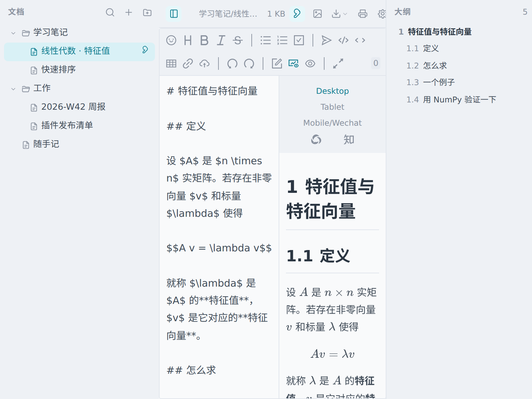
Task: Jump to outline 1.3 一个例子
Action: 431,82
